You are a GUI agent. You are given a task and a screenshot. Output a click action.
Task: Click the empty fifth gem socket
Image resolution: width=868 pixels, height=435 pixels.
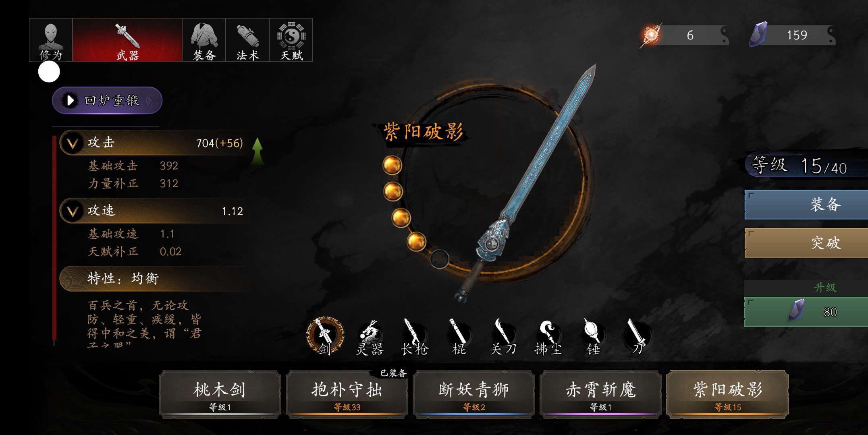(439, 259)
